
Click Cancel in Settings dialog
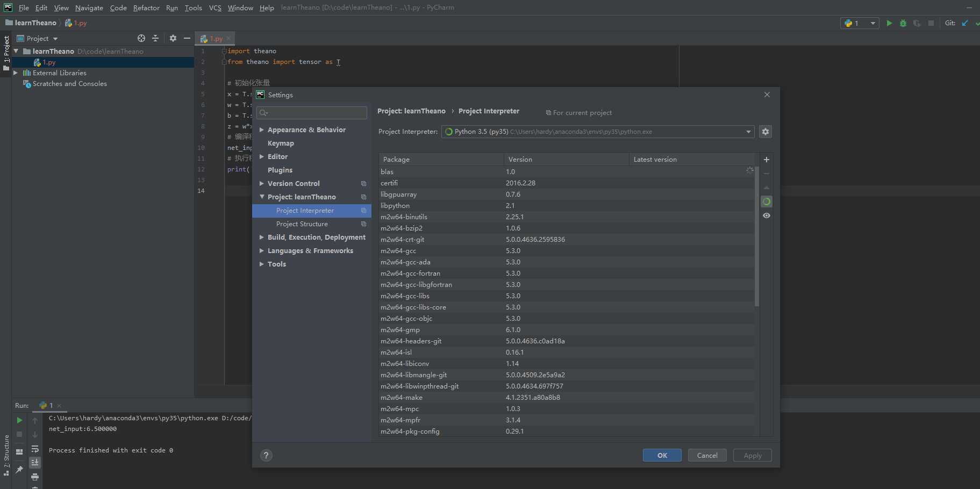[707, 455]
